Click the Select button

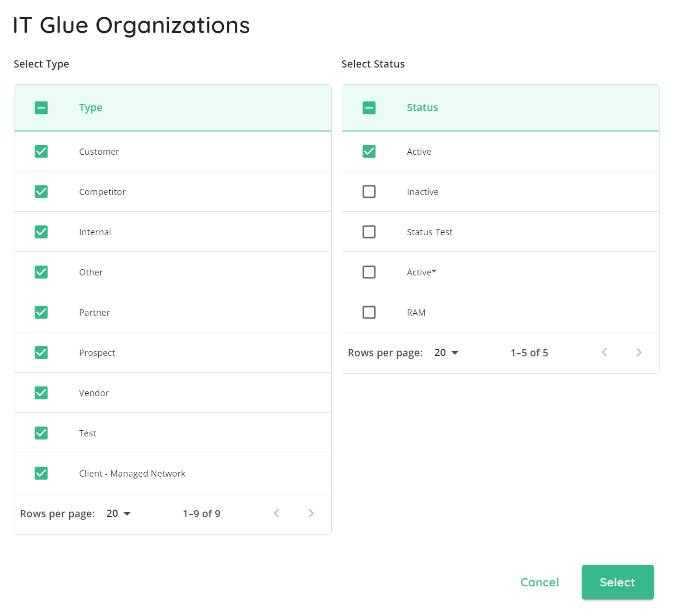(617, 582)
